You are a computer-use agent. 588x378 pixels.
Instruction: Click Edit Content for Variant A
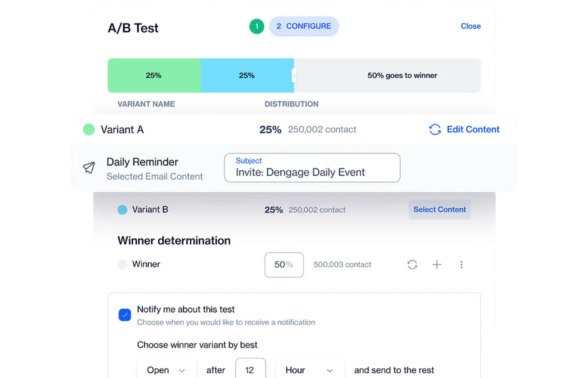click(x=473, y=129)
